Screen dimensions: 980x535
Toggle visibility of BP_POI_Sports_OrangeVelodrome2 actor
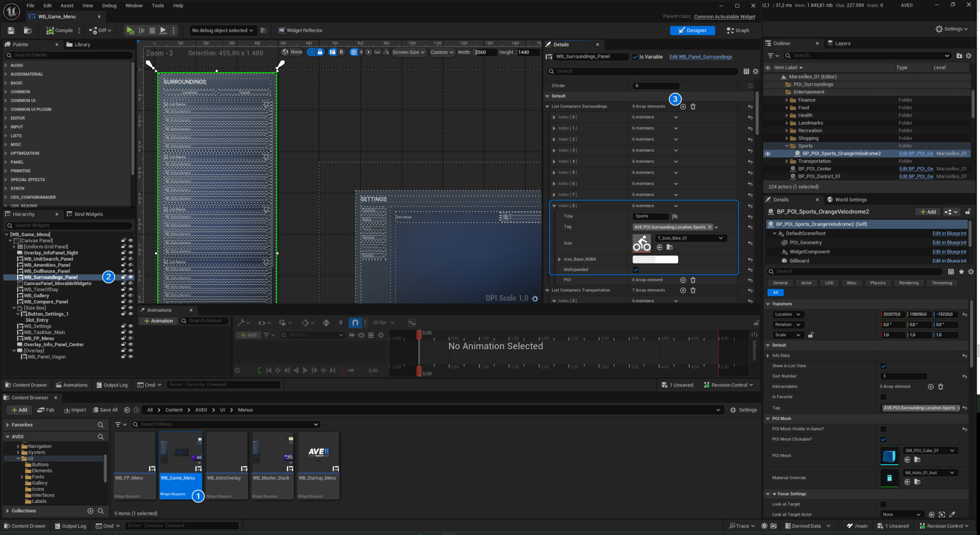[768, 154]
